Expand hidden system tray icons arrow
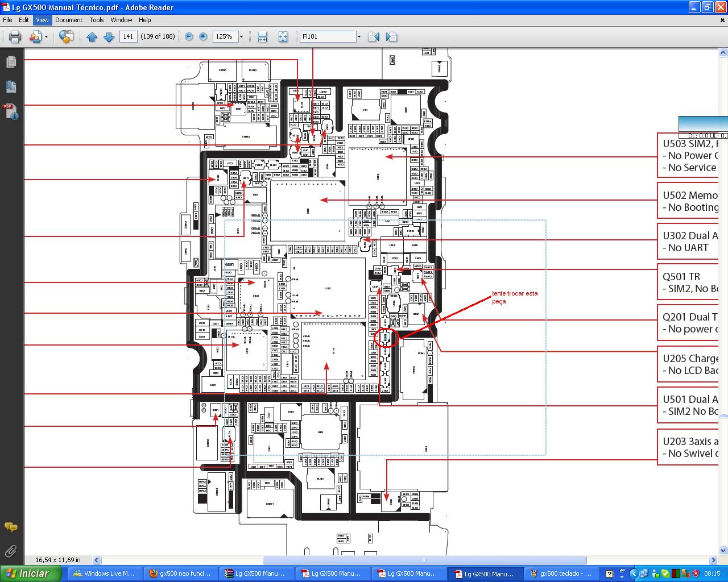Viewport: 728px width, 582px height. point(634,573)
